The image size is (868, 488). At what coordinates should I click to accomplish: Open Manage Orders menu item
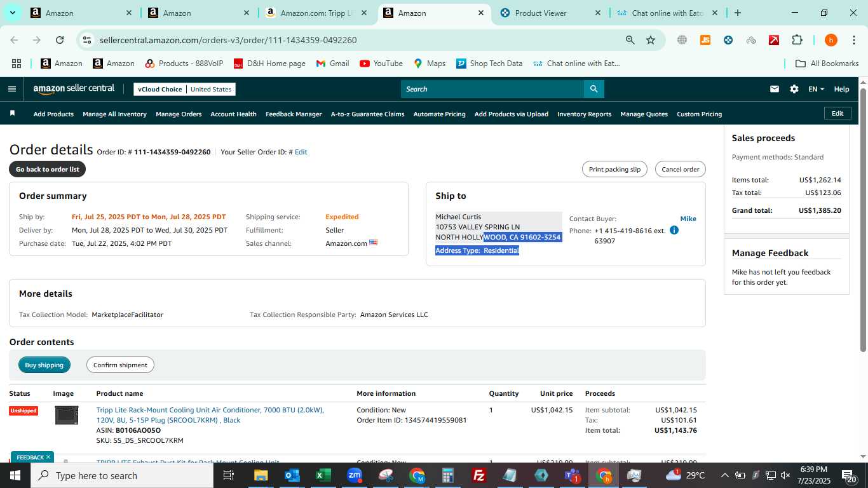point(179,114)
